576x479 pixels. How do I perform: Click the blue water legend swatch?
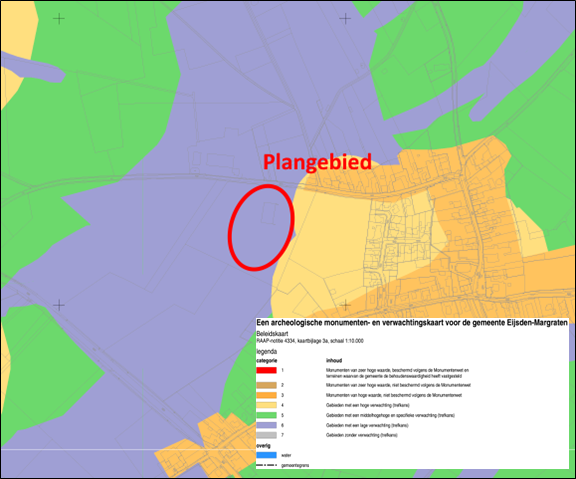266,455
